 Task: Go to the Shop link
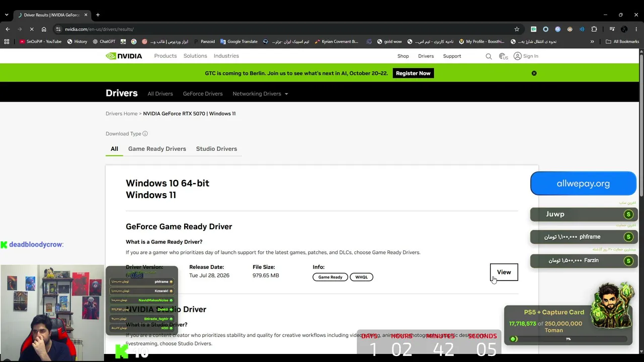[403, 56]
